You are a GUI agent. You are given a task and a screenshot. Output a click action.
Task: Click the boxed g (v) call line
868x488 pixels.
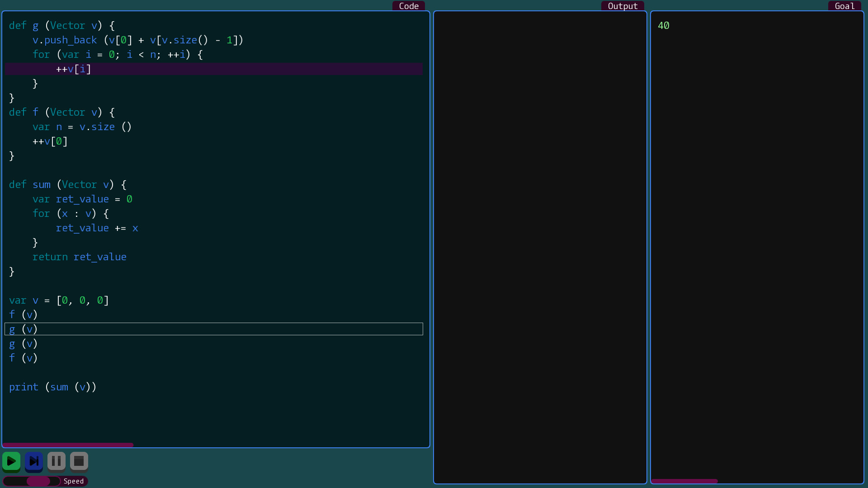tap(214, 329)
